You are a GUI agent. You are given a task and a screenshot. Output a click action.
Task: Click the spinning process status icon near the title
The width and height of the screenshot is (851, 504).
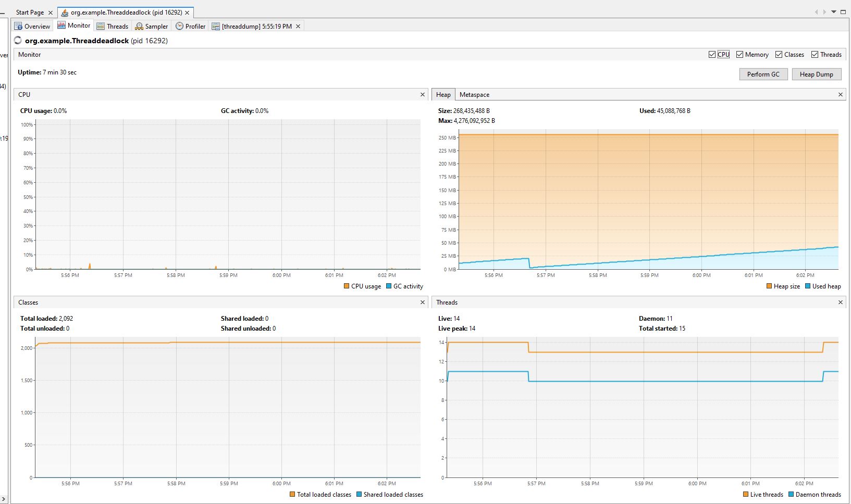tap(18, 41)
